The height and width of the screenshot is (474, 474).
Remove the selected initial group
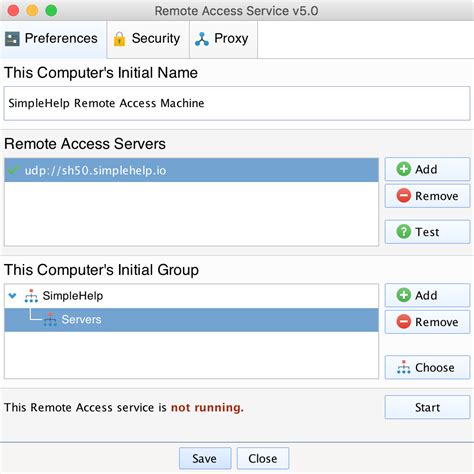point(427,322)
